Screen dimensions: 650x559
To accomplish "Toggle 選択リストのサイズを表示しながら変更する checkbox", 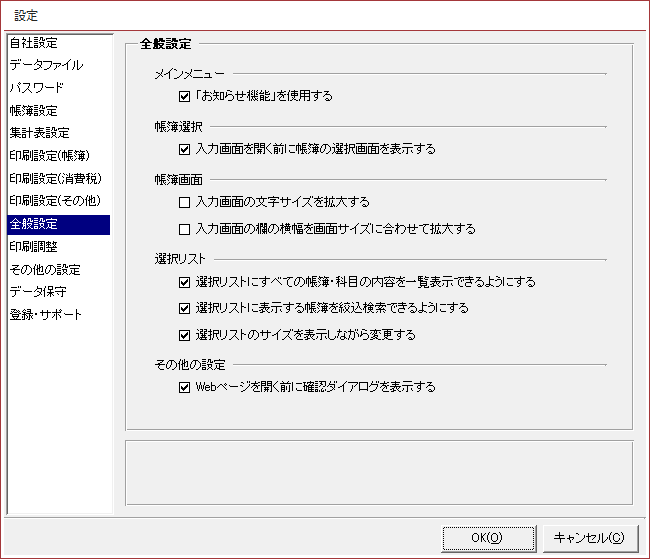I will click(184, 335).
